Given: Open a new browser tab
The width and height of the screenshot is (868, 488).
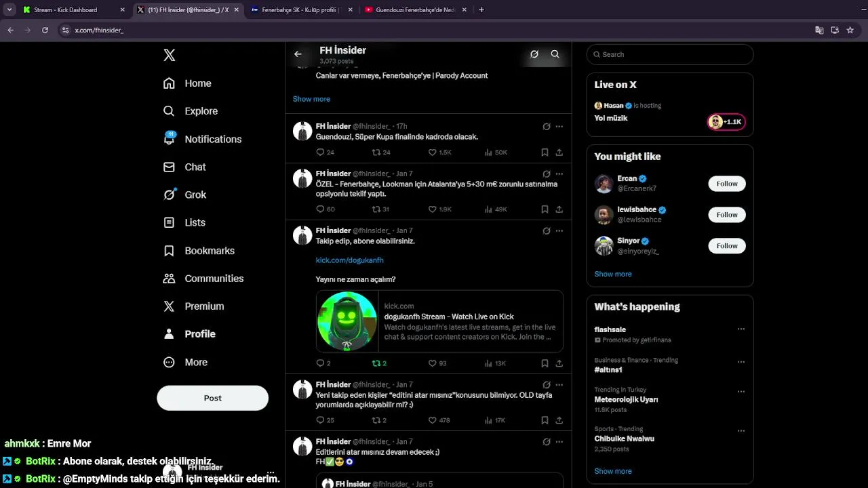Looking at the screenshot, I should [481, 10].
